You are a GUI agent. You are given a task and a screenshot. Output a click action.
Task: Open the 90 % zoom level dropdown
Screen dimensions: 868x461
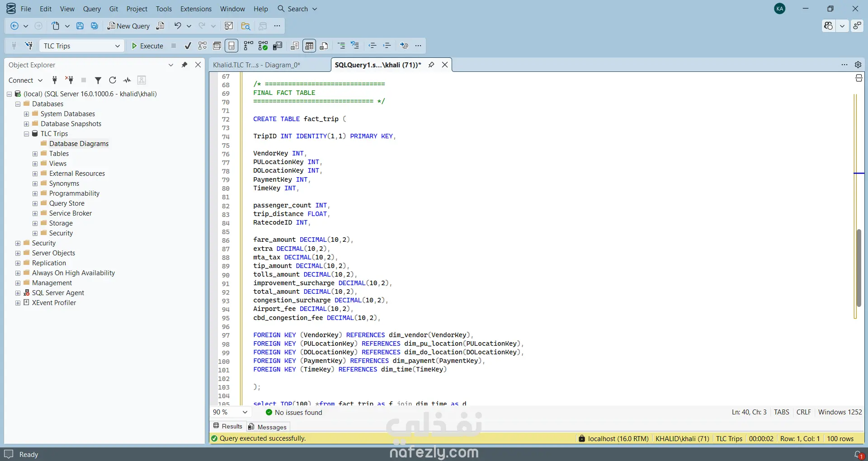(x=245, y=412)
